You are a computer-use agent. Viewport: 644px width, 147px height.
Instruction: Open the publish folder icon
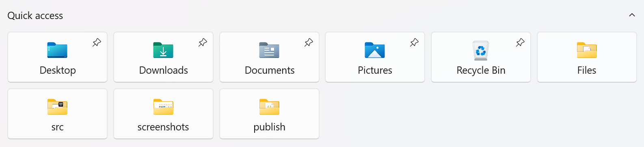[x=269, y=107]
